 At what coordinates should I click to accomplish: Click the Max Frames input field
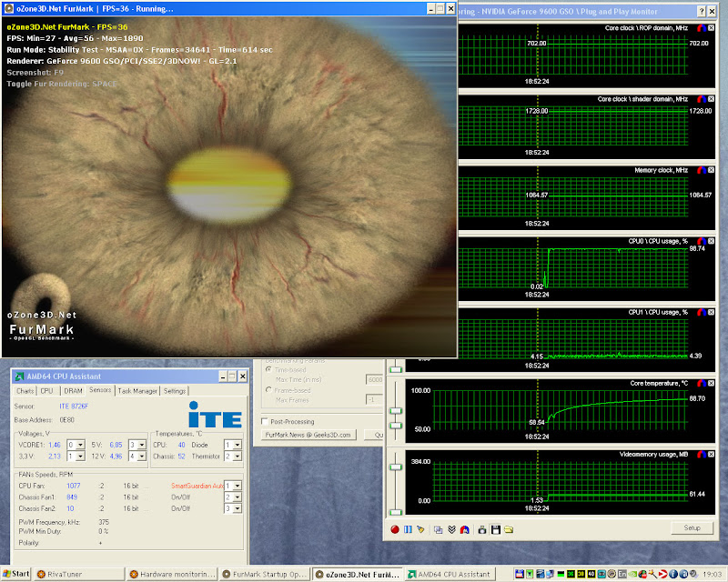[x=374, y=399]
